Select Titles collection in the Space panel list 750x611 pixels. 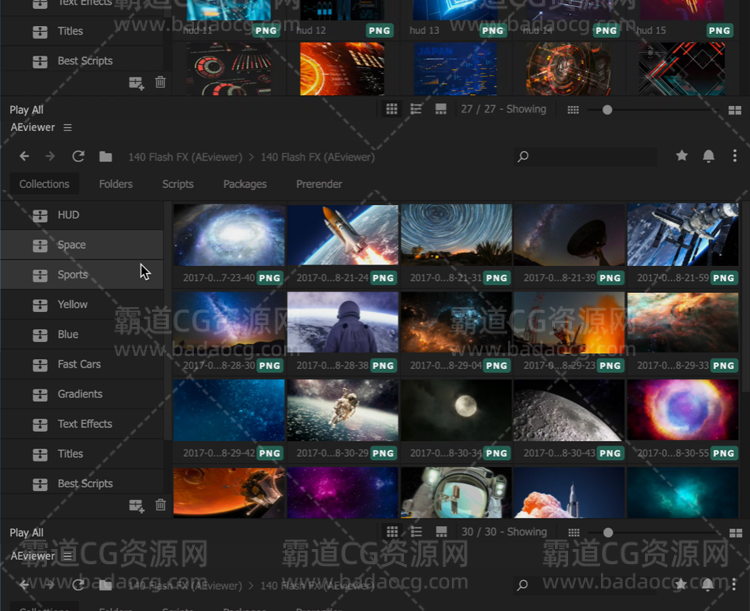(82, 454)
